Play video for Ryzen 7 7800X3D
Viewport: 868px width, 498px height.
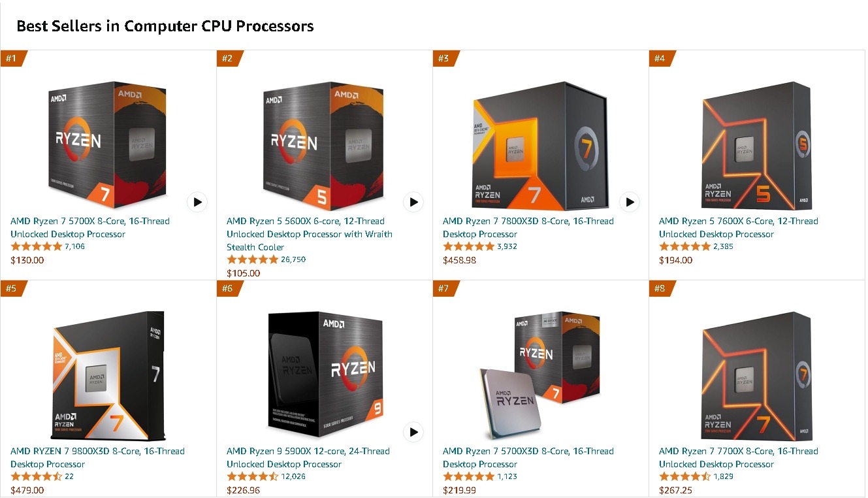[x=630, y=202]
